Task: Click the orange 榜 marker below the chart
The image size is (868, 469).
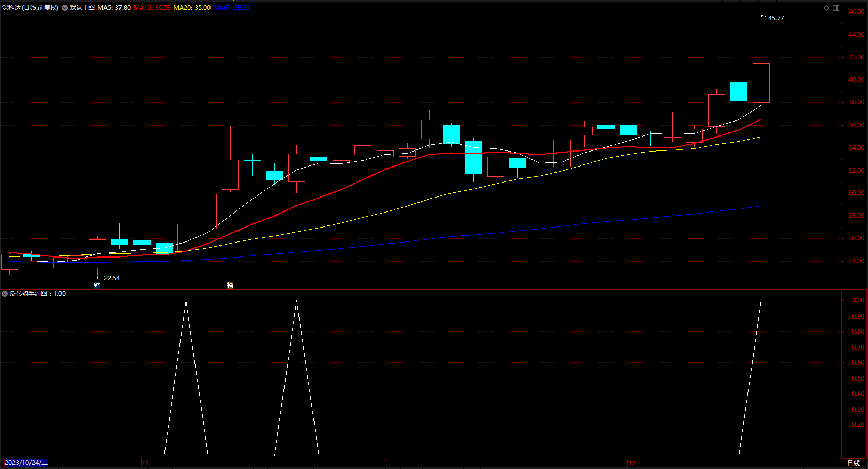Action: 230,285
